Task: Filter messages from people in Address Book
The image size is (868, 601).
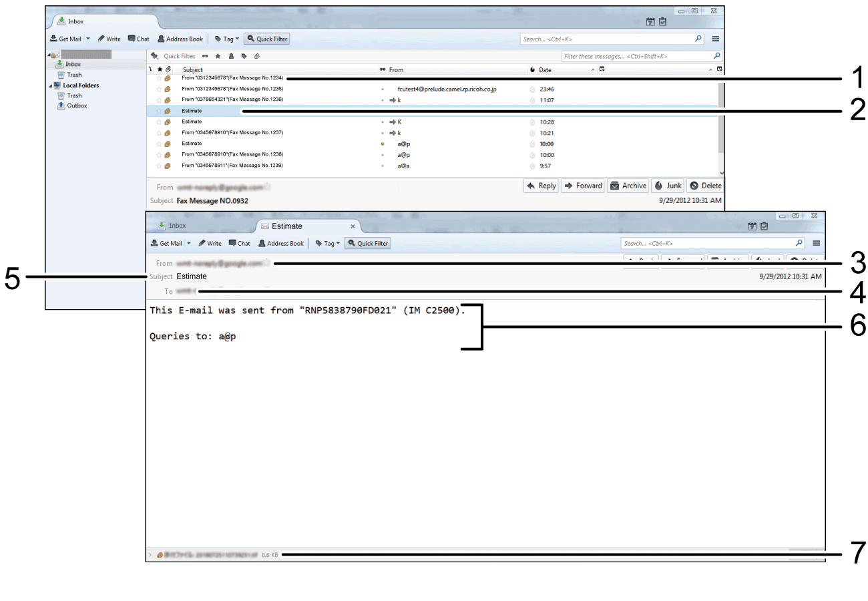Action: pyautogui.click(x=231, y=56)
